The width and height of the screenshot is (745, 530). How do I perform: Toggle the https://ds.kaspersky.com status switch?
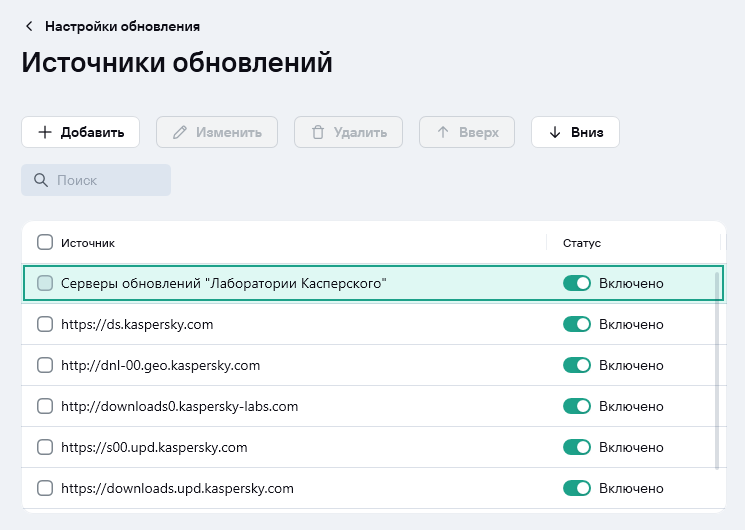577,324
